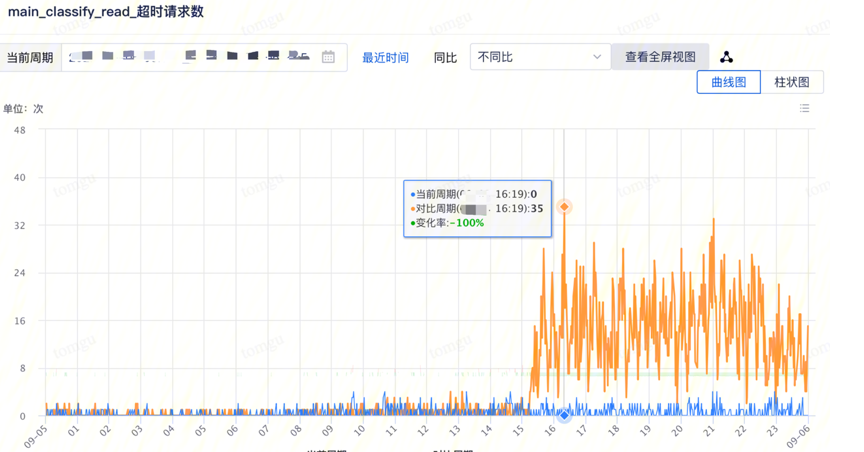Click 查看全屏视图 button

click(660, 57)
